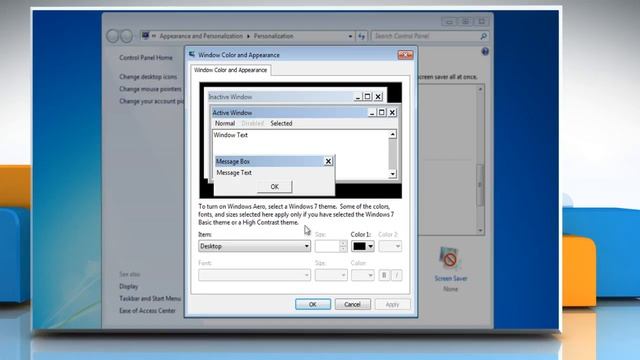The image size is (640, 360).
Task: Open Change mouse pointers link
Action: [x=150, y=89]
